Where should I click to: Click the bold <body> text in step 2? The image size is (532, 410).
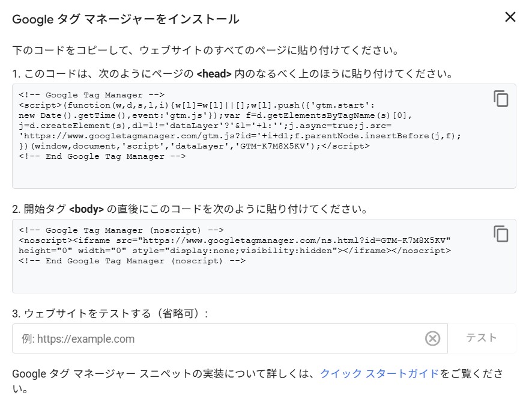(86, 210)
